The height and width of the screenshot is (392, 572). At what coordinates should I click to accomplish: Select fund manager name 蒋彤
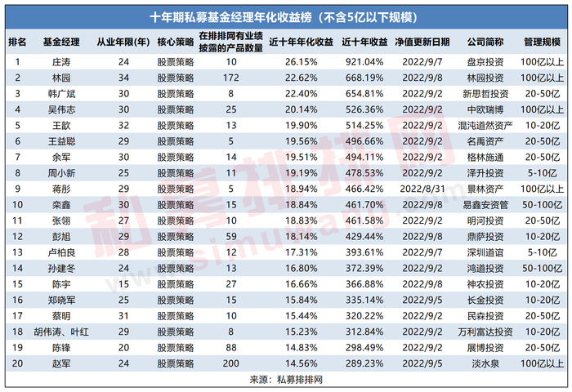pos(61,189)
